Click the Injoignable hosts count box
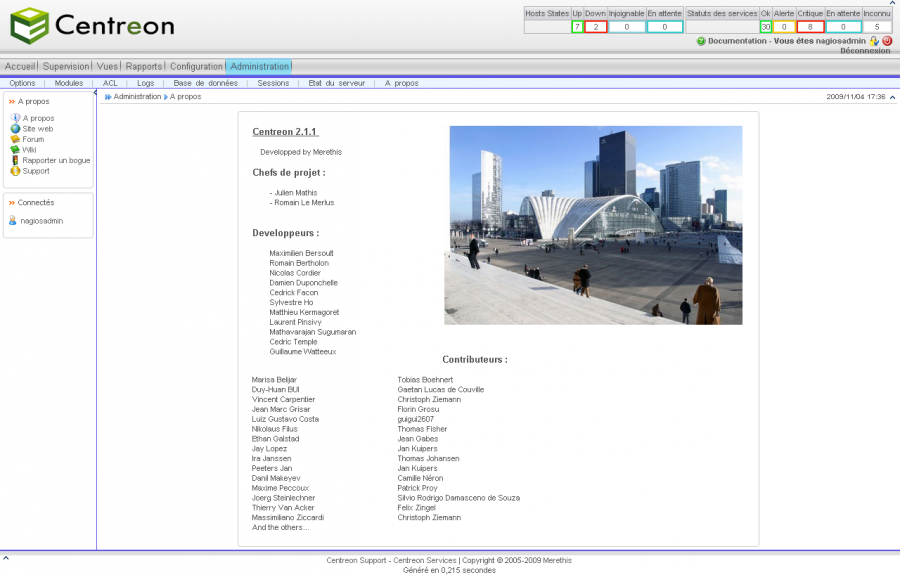The width and height of the screenshot is (900, 575). 627,27
